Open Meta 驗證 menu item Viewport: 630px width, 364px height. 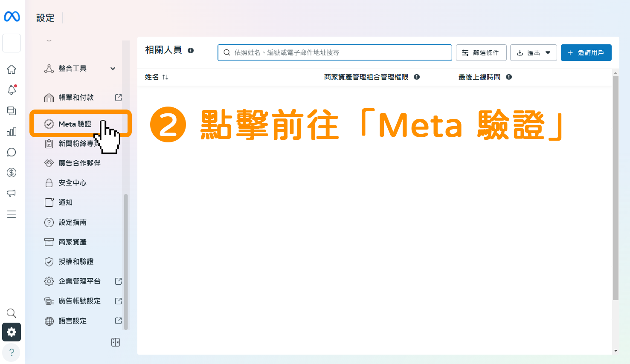pyautogui.click(x=75, y=124)
